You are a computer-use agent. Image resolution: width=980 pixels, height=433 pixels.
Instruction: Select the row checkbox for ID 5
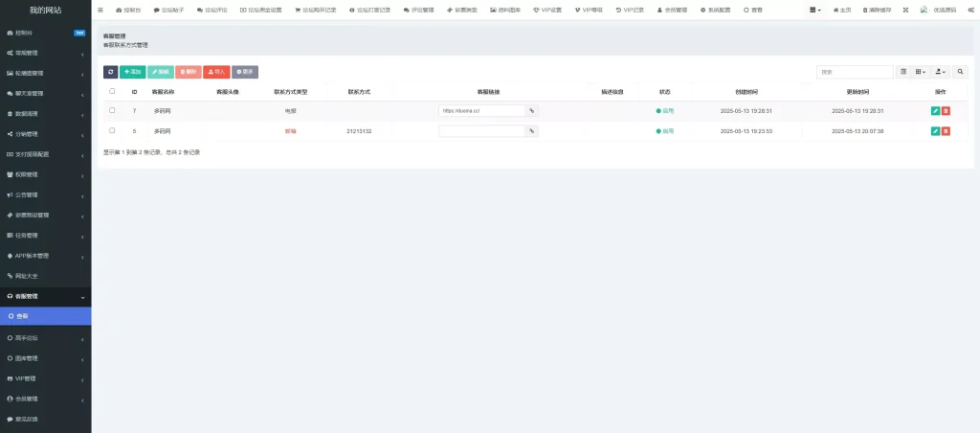coord(112,131)
